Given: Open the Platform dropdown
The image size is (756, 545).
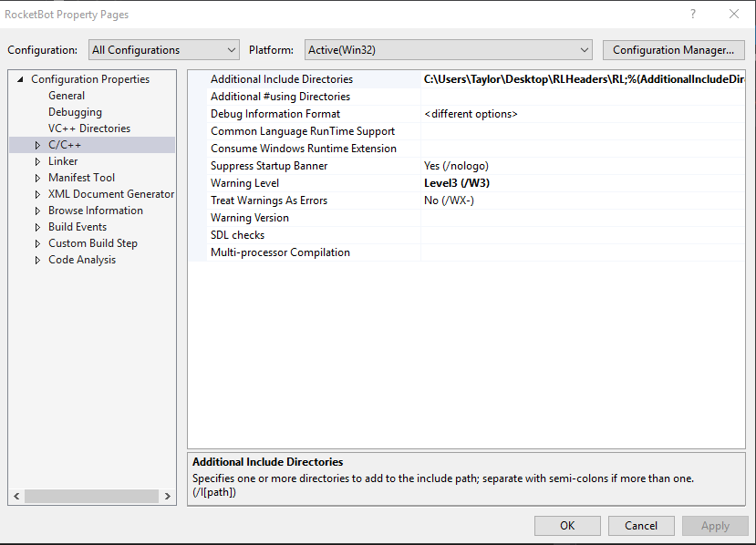Looking at the screenshot, I should (x=449, y=50).
